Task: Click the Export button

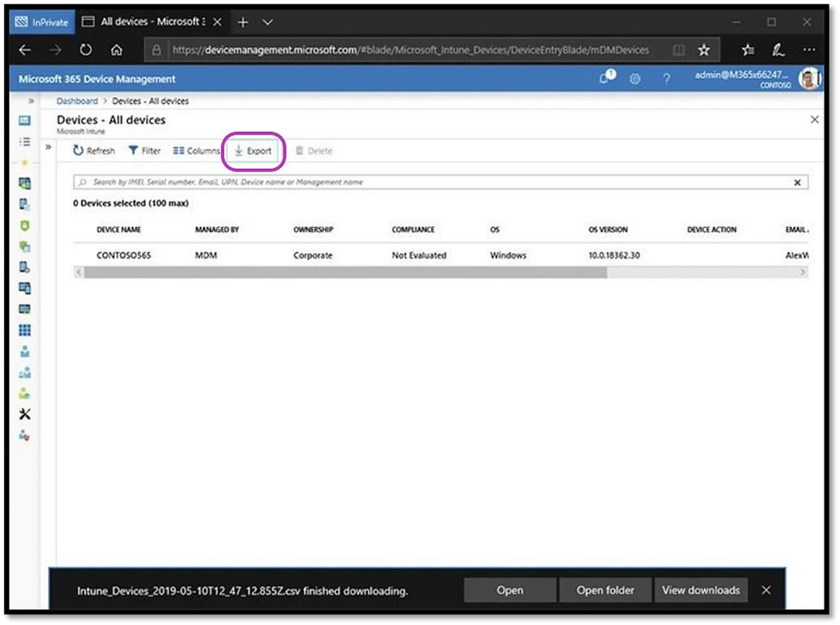Action: 253,151
